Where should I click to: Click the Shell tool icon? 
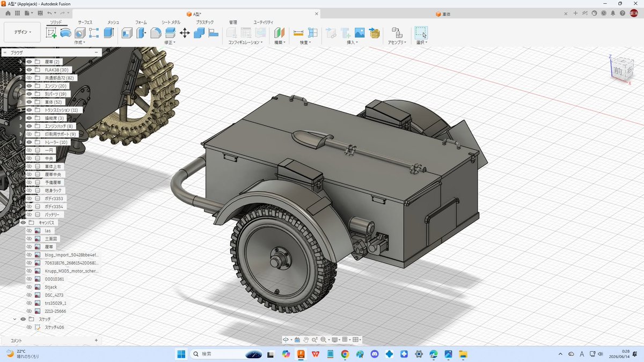(127, 33)
